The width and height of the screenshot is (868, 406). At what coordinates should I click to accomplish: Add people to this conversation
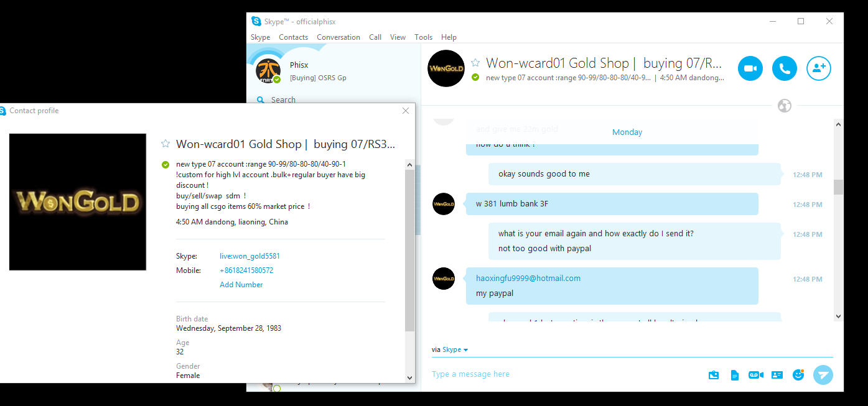click(819, 68)
